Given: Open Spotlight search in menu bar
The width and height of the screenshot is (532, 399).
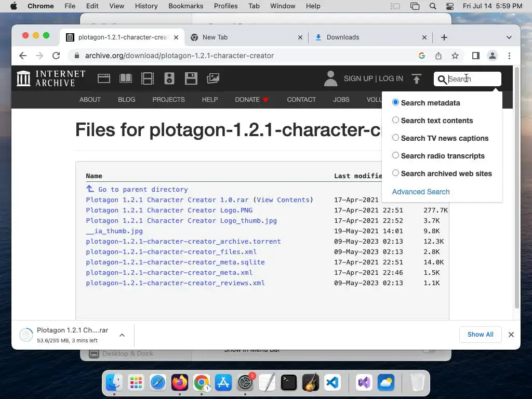Looking at the screenshot, I should click(433, 6).
